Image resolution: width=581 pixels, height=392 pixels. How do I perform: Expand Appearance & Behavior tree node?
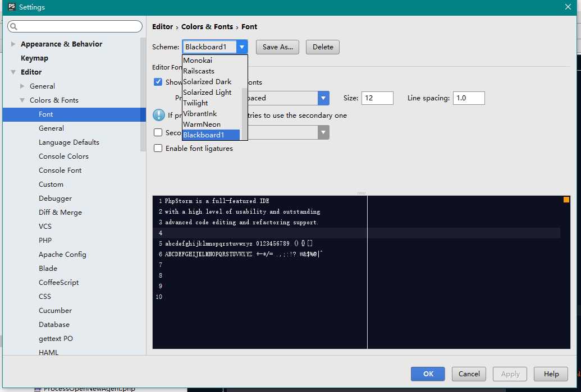point(13,44)
